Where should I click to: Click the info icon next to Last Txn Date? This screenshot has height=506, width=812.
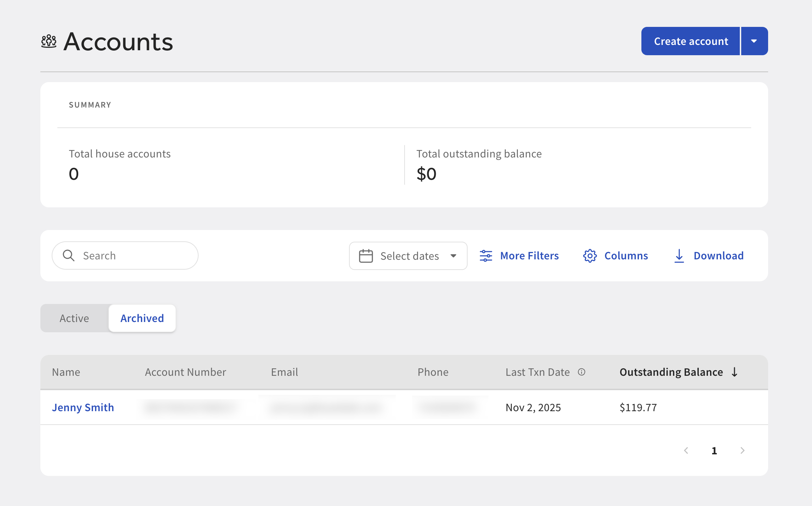(x=582, y=372)
